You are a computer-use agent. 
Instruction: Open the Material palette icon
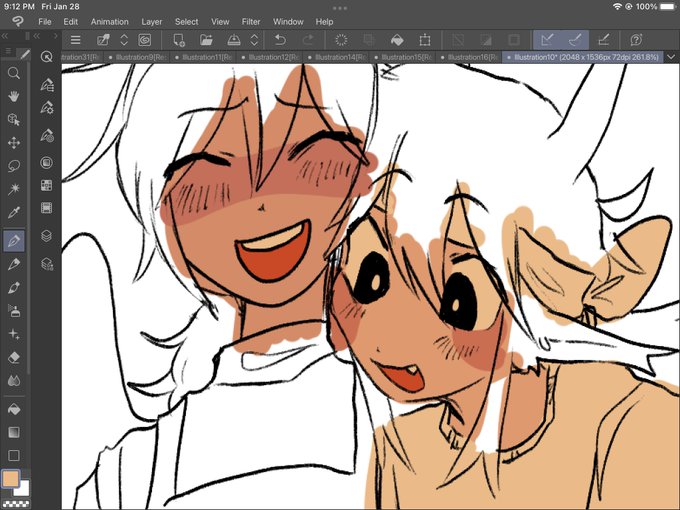(46, 186)
